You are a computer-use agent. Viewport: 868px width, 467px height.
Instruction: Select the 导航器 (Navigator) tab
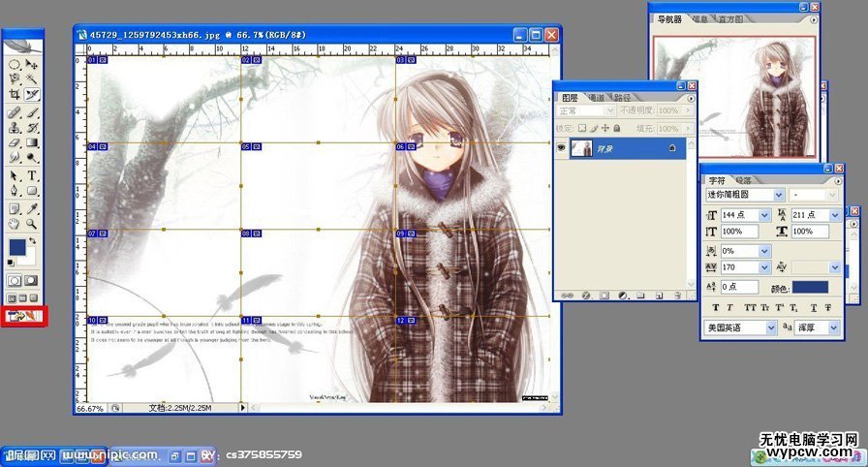click(669, 19)
